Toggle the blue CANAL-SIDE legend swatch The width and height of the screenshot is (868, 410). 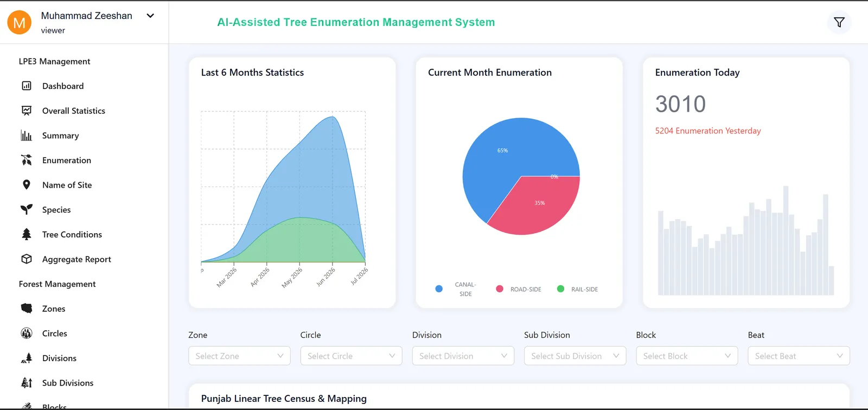pyautogui.click(x=439, y=289)
